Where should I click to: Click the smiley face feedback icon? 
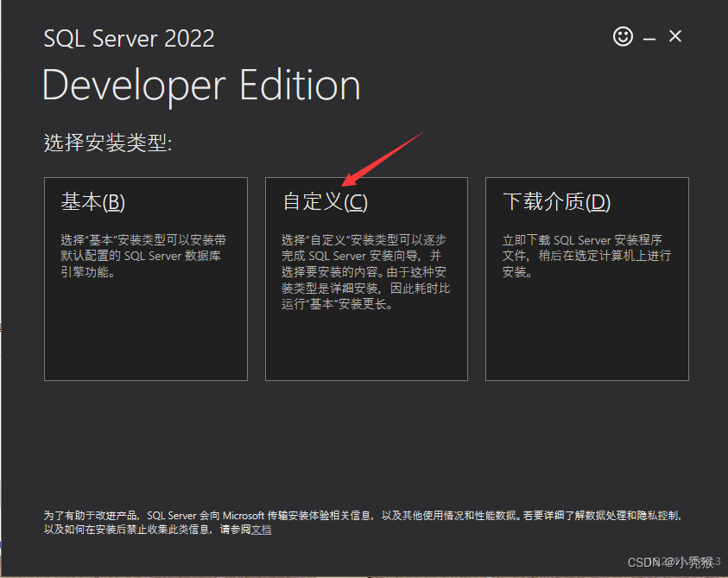point(623,36)
